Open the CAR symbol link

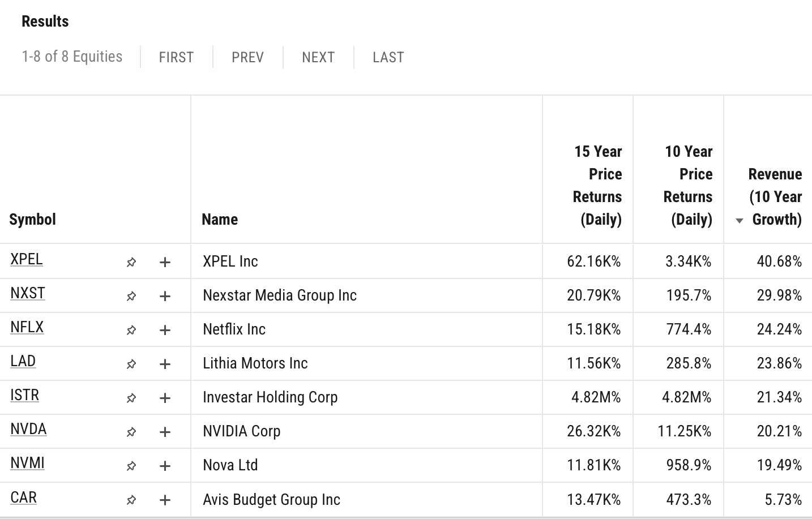coord(23,497)
